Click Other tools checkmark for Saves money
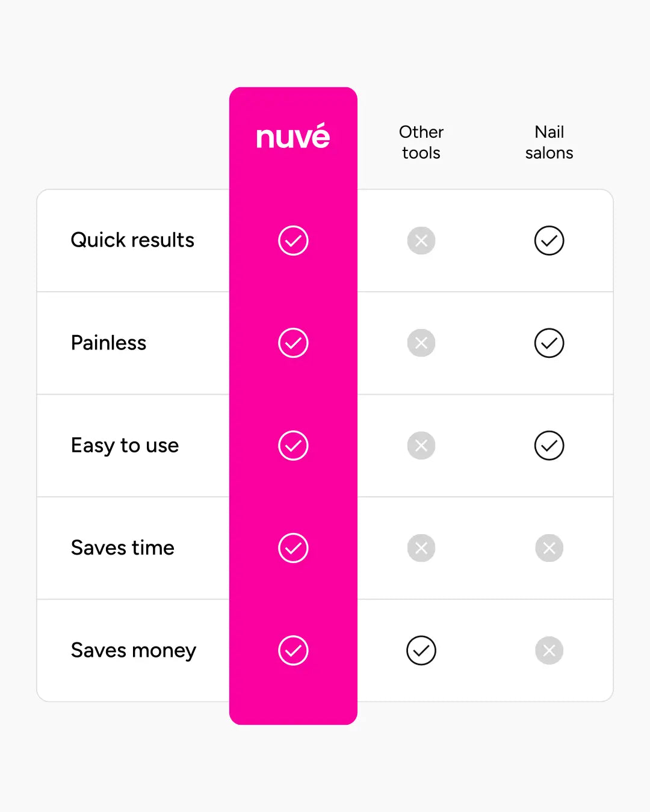This screenshot has height=812, width=650. (x=421, y=650)
